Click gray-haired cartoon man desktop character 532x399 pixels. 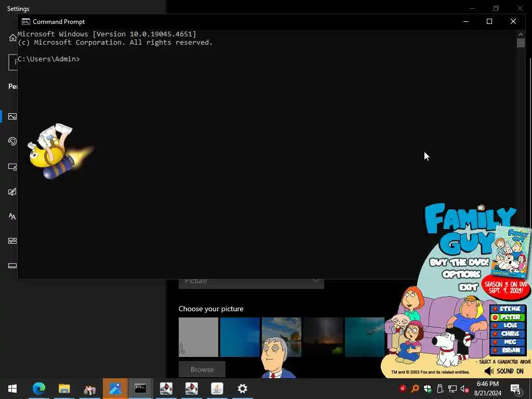(276, 357)
